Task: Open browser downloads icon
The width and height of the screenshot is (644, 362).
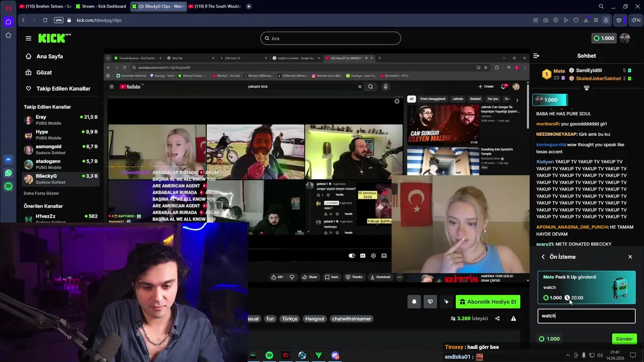Action: tap(586, 20)
